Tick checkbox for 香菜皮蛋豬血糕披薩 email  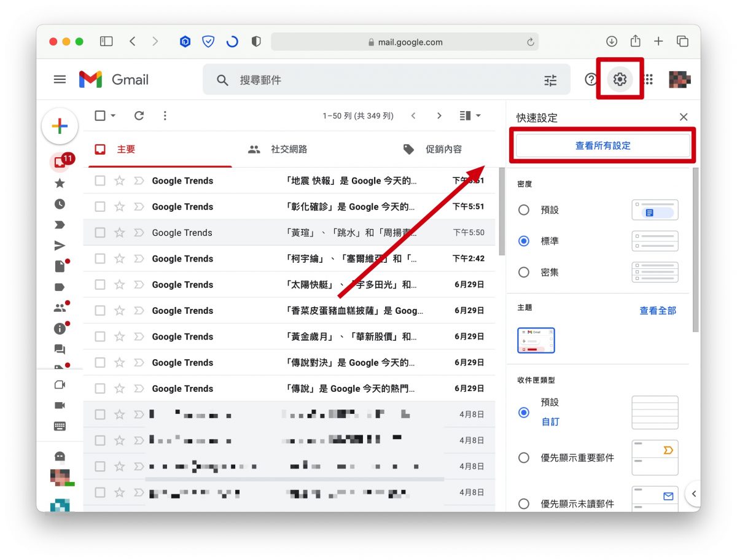click(100, 311)
